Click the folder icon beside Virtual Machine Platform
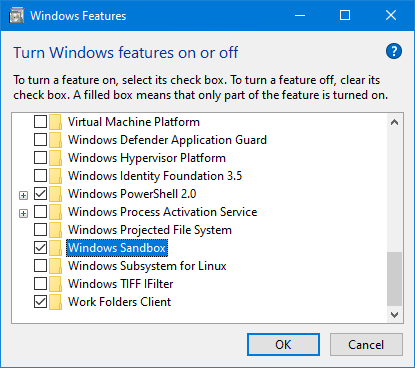The width and height of the screenshot is (415, 368). click(x=55, y=122)
